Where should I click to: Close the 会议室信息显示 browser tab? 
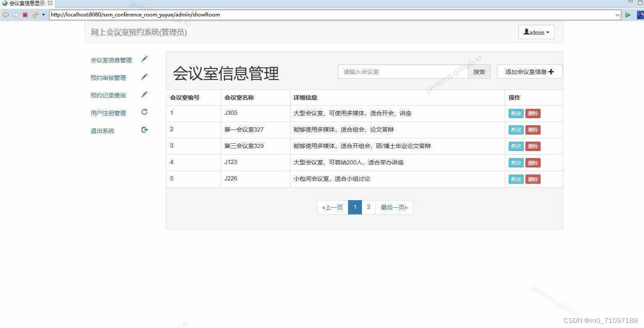(x=50, y=3)
